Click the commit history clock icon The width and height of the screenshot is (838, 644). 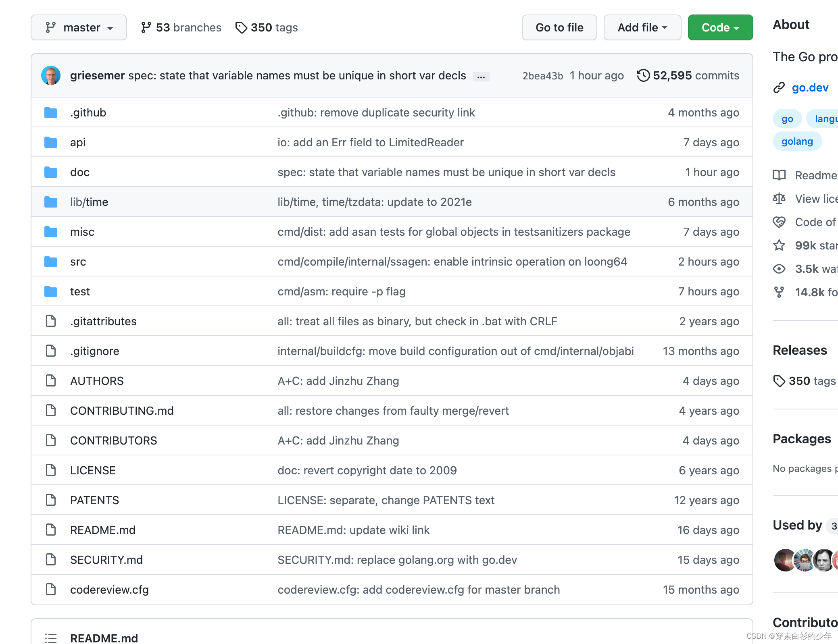pos(643,75)
